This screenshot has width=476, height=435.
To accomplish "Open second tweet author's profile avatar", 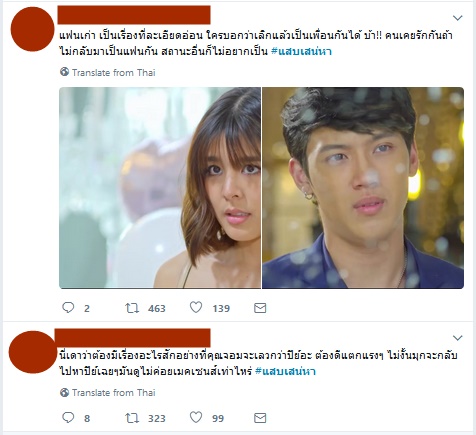I will [x=32, y=352].
